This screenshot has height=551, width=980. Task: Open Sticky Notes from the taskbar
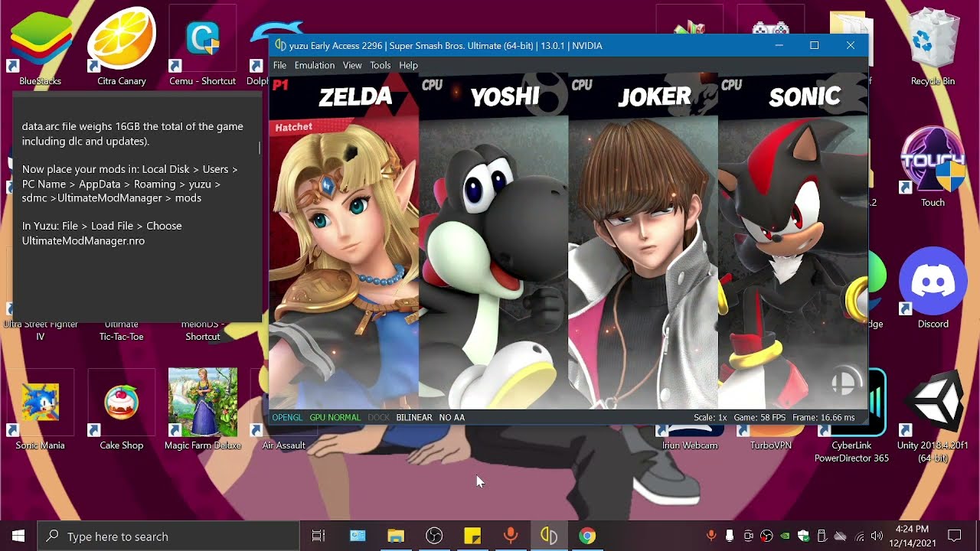point(472,536)
